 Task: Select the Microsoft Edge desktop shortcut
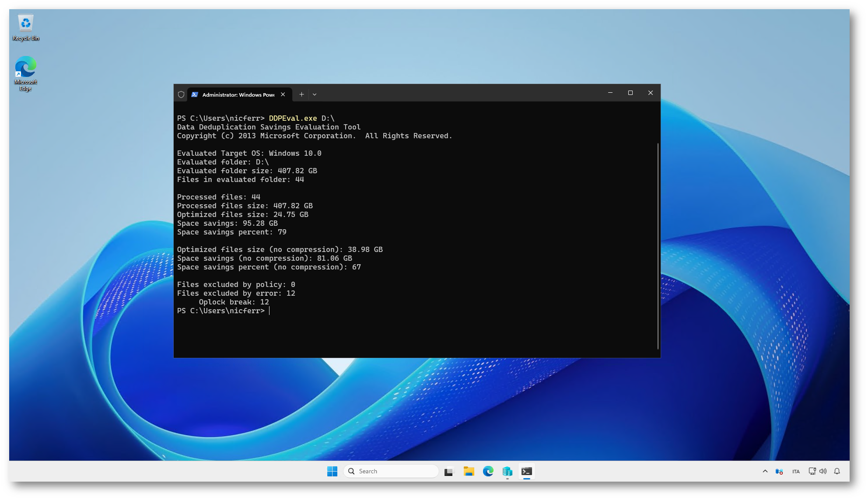[x=25, y=73]
